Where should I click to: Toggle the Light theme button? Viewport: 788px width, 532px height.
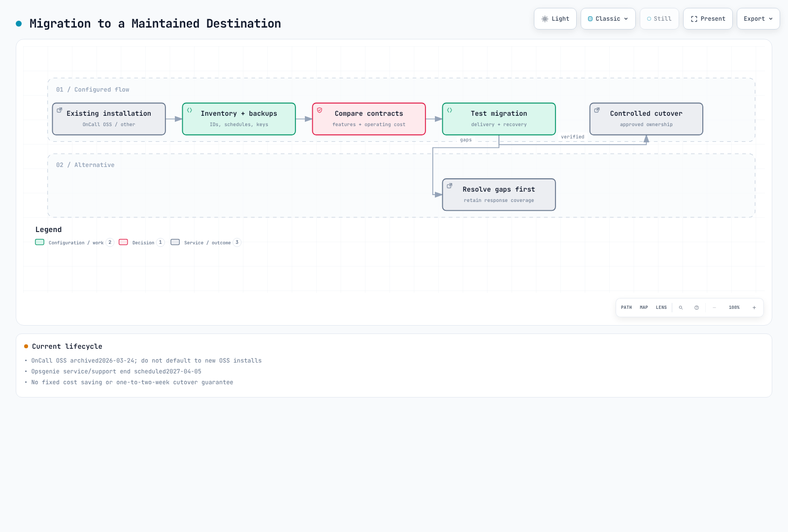pyautogui.click(x=555, y=19)
